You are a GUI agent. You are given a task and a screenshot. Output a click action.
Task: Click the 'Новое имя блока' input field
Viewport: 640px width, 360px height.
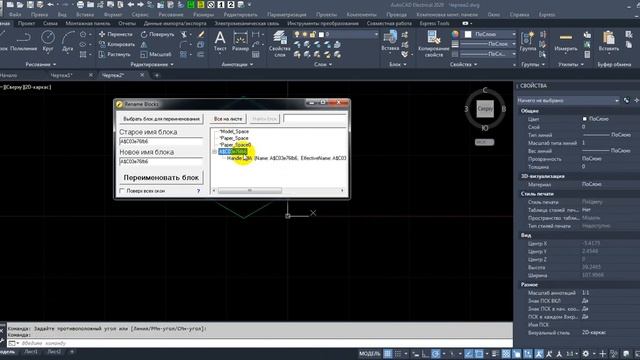[161, 161]
